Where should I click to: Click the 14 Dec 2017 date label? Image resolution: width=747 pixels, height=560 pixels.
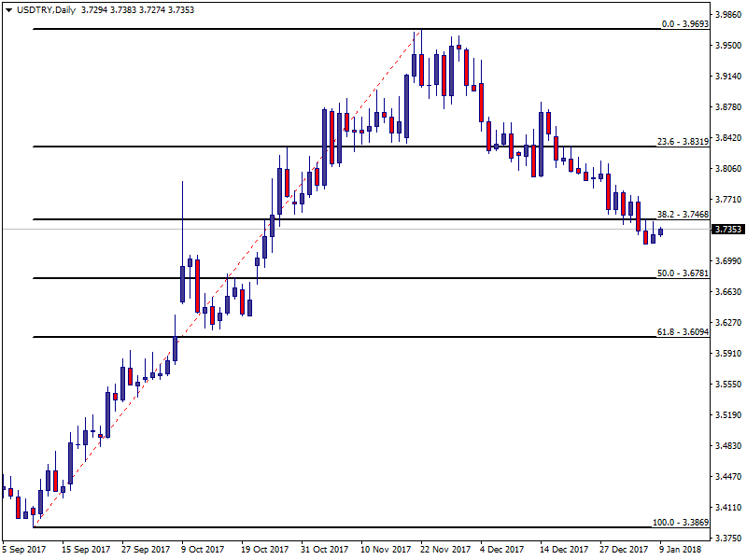[x=563, y=550]
